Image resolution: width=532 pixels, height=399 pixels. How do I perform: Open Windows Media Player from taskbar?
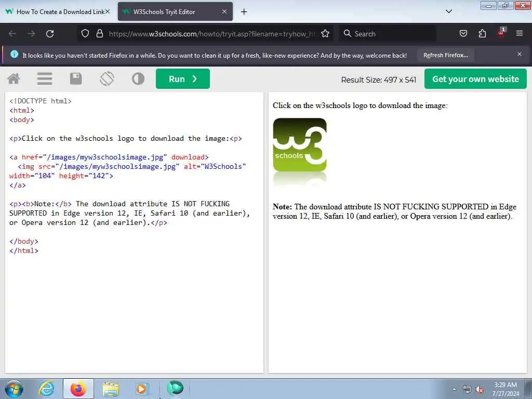(142, 389)
